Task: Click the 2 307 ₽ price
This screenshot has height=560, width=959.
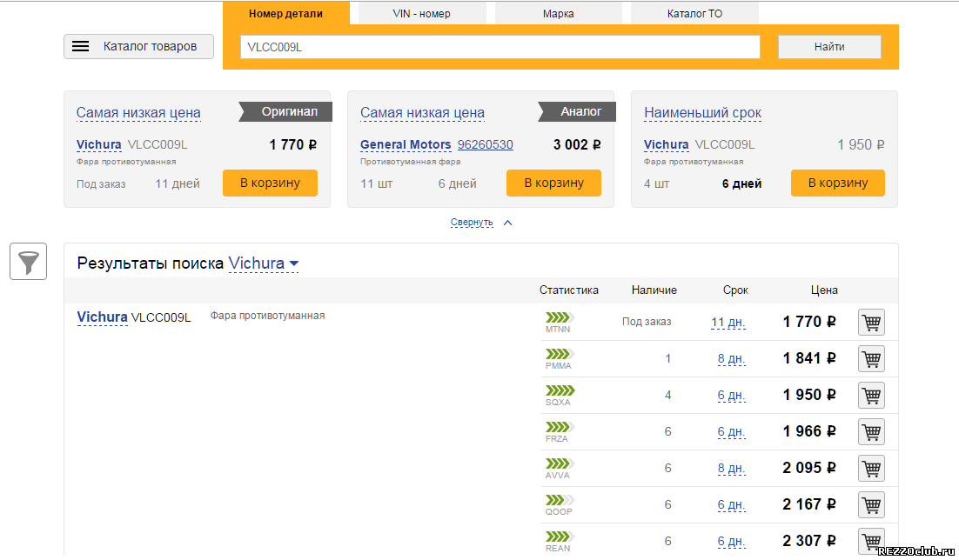Action: (809, 541)
